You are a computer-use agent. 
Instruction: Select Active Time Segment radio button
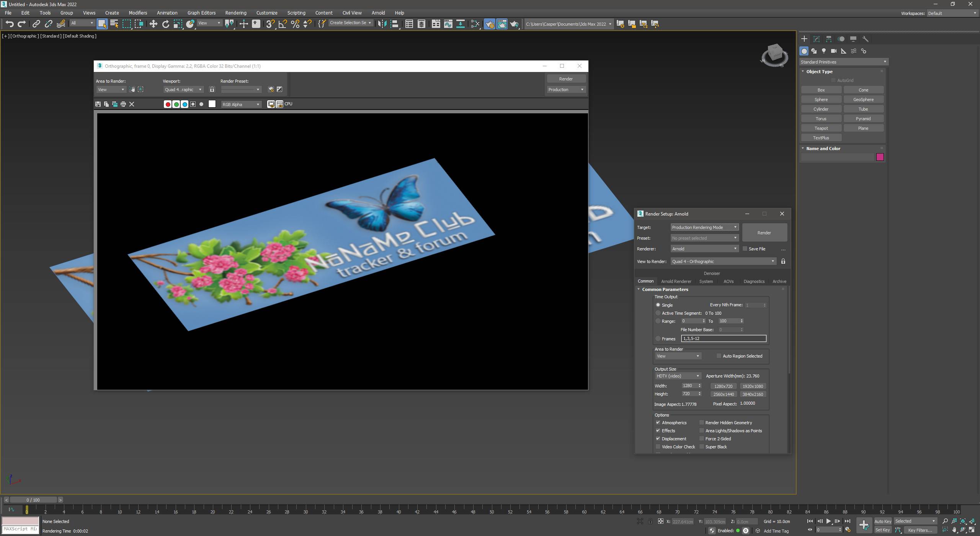(x=658, y=313)
